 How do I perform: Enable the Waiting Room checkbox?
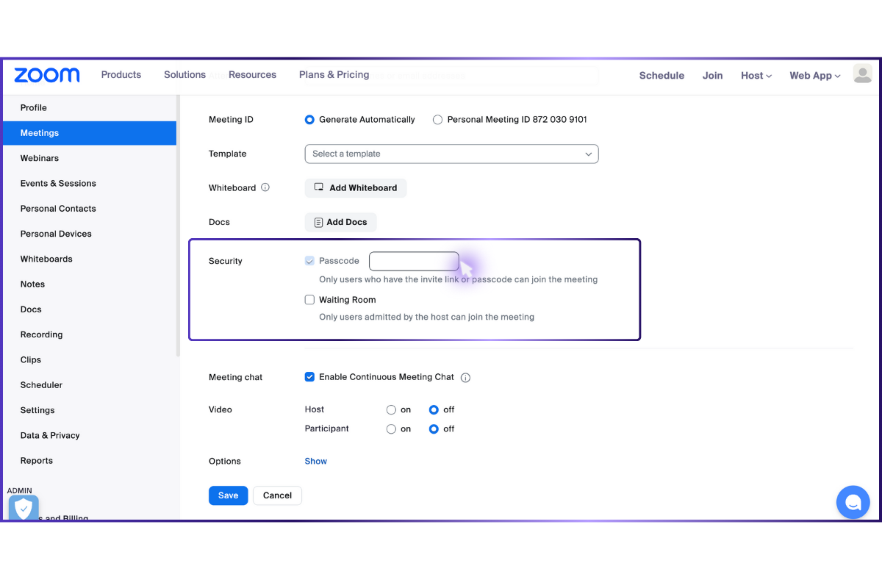pyautogui.click(x=309, y=300)
